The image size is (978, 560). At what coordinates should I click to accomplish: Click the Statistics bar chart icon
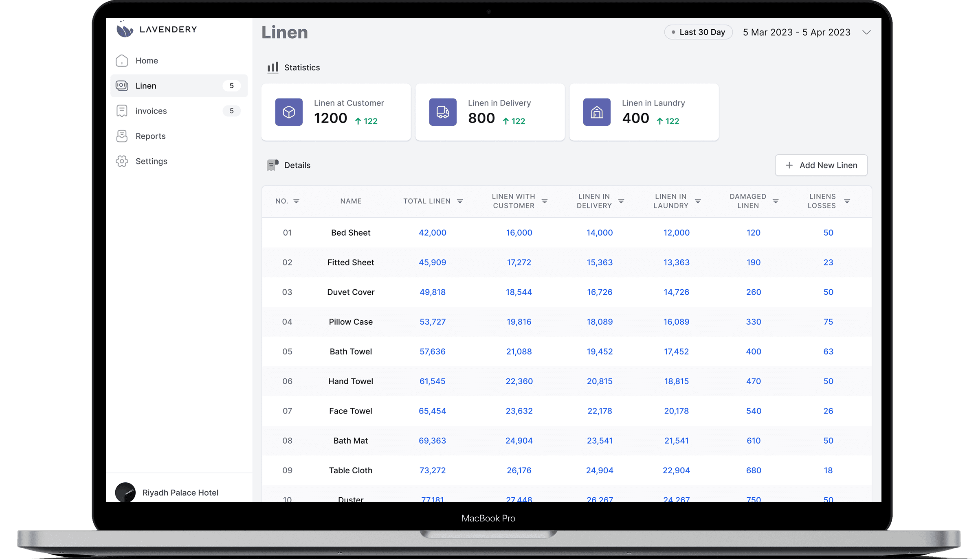[x=273, y=67]
